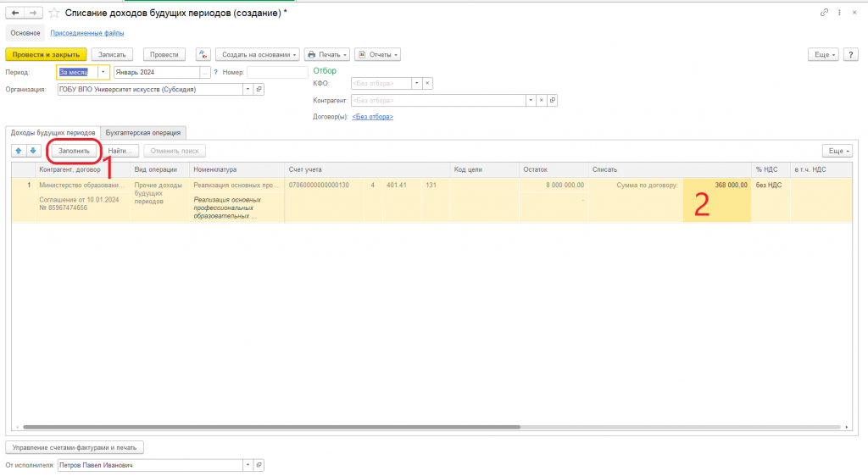This screenshot has height=476, width=868.
Task: Click the Январь 2024 period field
Action: pyautogui.click(x=157, y=73)
